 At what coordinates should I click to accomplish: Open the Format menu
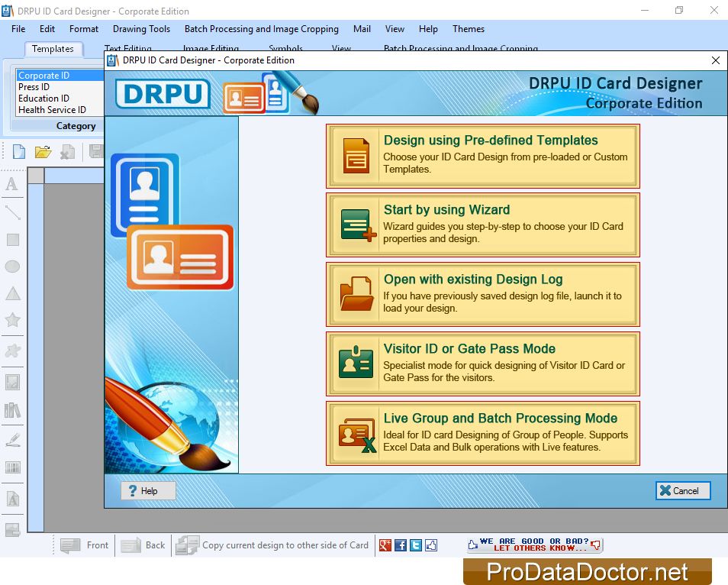[x=84, y=29]
